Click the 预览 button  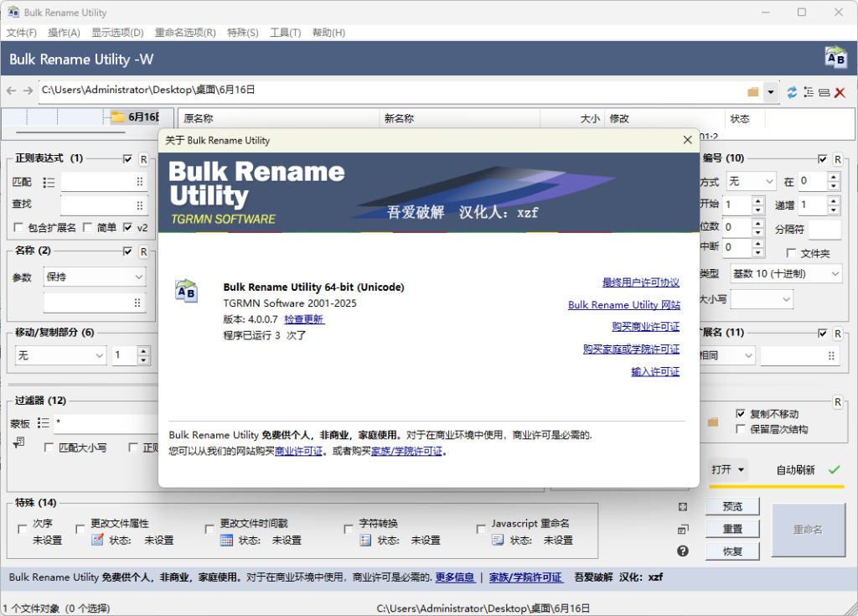click(731, 506)
